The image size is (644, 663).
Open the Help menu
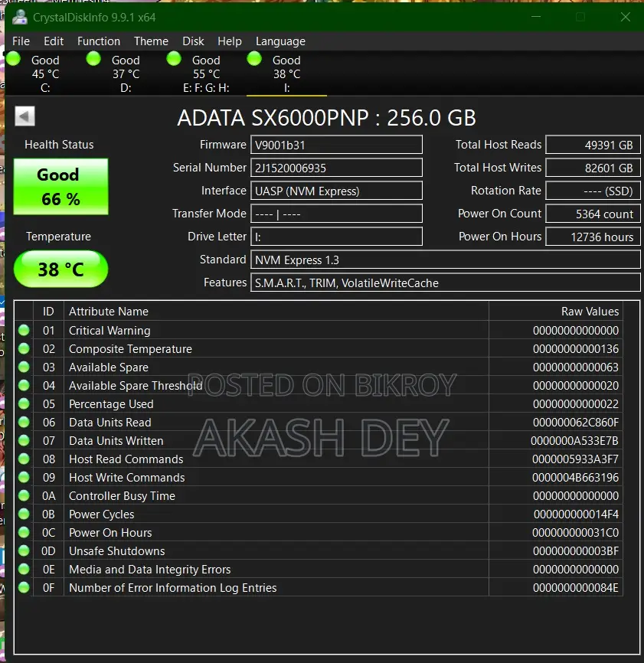pos(230,41)
